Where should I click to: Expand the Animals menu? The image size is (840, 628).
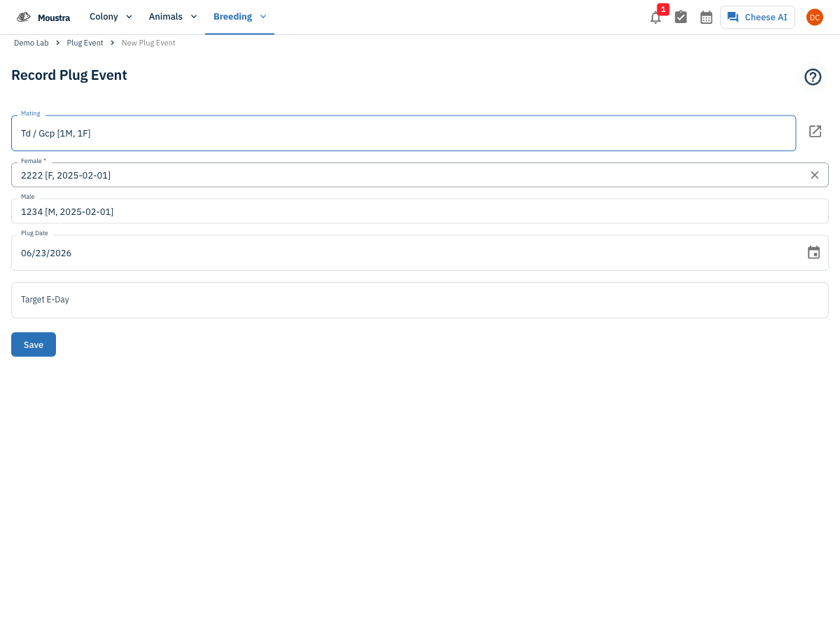(173, 17)
